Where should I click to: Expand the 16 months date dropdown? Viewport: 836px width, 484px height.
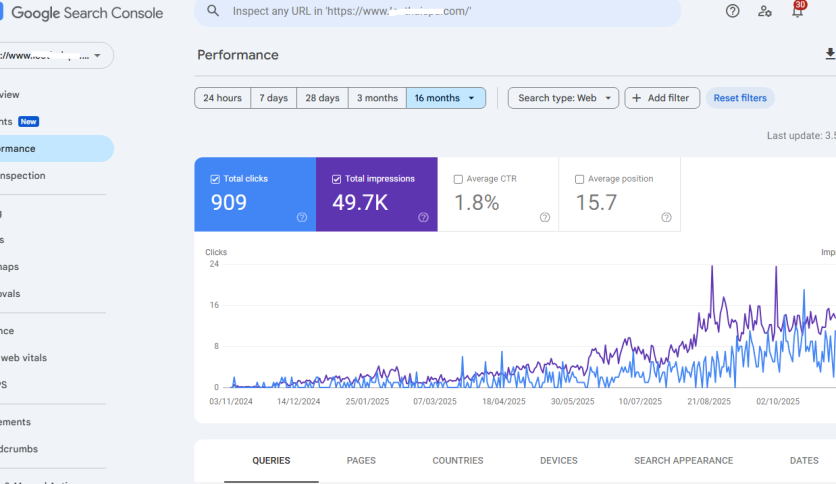click(446, 98)
